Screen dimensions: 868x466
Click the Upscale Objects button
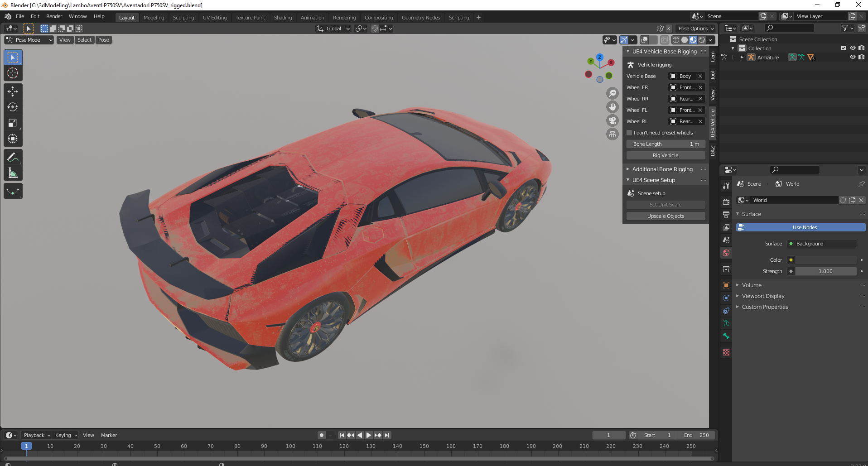(x=665, y=216)
